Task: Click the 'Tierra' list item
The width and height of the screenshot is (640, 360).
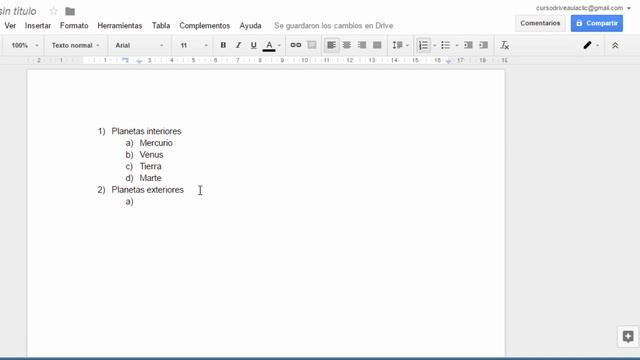Action: click(x=150, y=166)
